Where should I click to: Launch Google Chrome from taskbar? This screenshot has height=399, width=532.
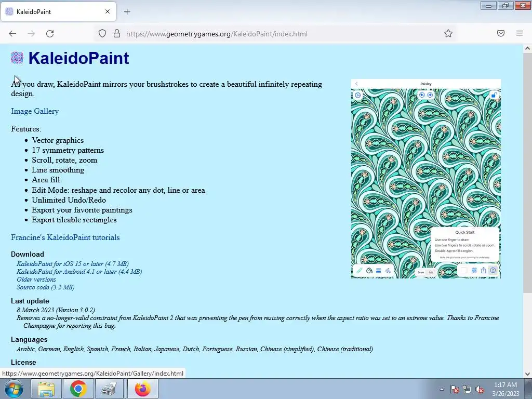click(78, 389)
